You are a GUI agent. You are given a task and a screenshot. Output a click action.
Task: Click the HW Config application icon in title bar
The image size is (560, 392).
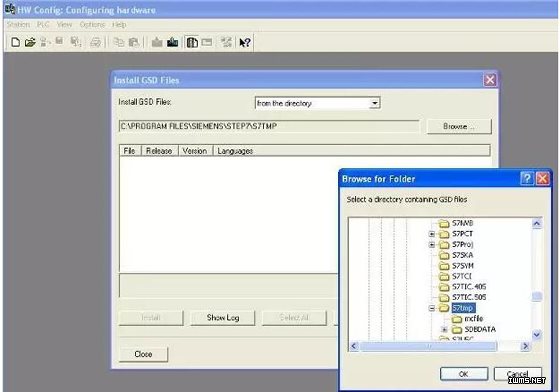[x=10, y=9]
